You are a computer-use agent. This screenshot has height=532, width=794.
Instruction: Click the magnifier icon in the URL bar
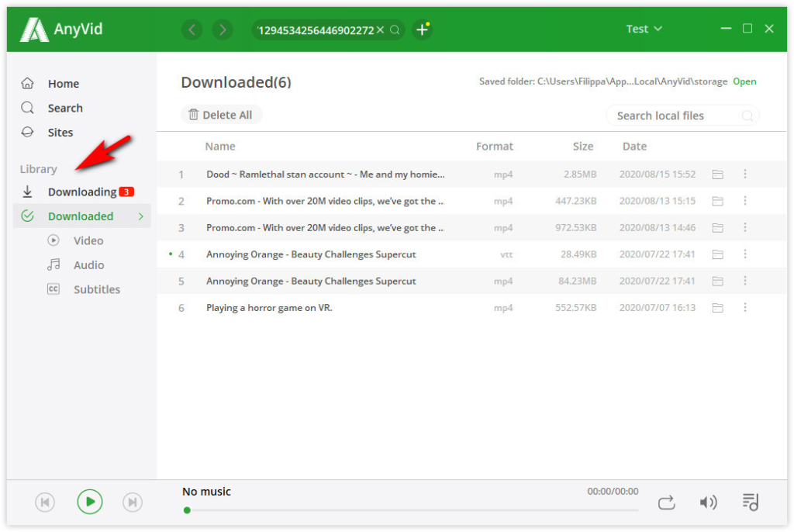click(x=395, y=30)
